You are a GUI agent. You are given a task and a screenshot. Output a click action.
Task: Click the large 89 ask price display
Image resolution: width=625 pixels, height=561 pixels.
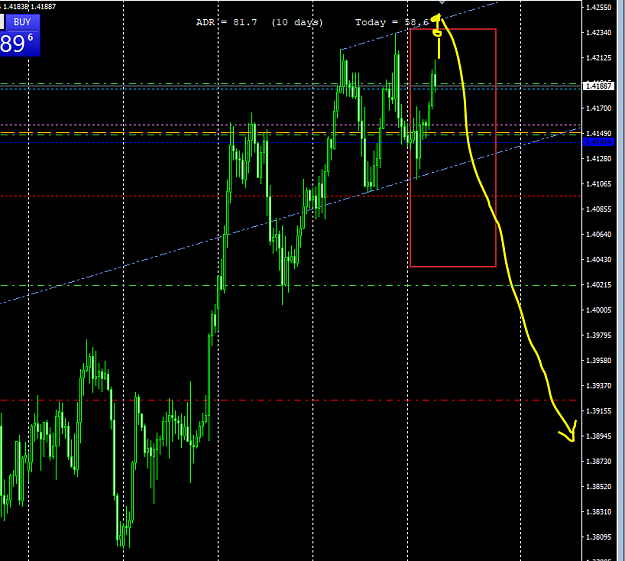[17, 43]
